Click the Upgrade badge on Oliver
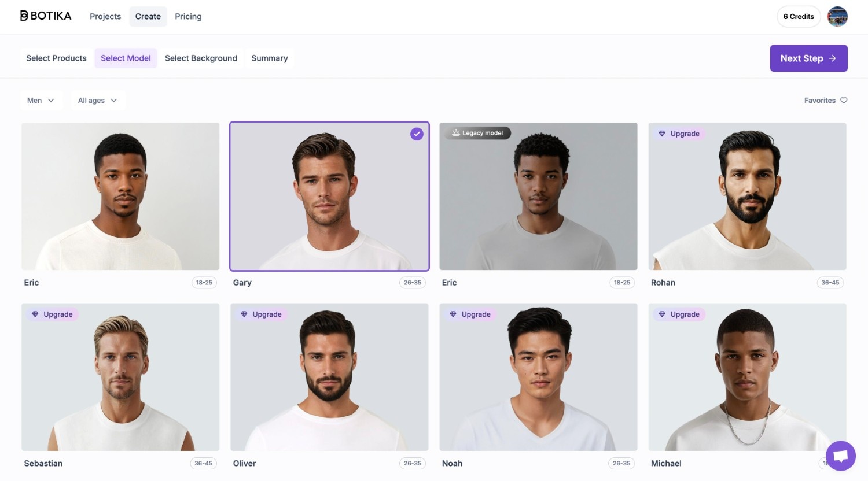 (x=262, y=314)
